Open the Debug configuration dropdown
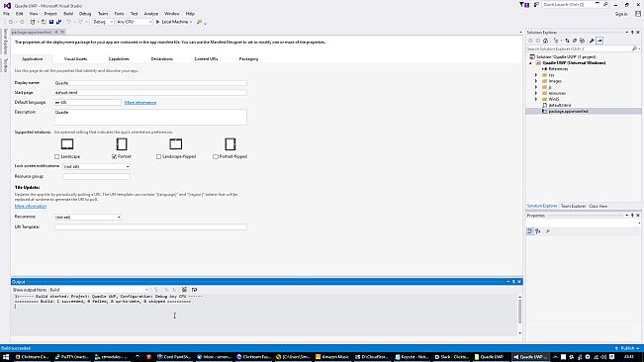Image resolution: width=644 pixels, height=362 pixels. (x=103, y=22)
